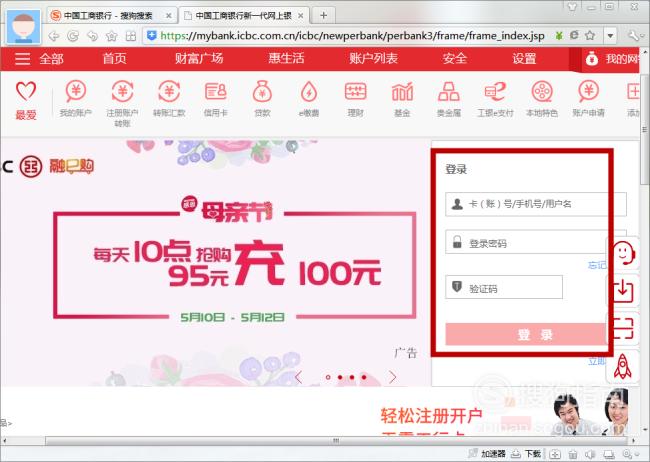
Task: Click the user avatar picture
Action: [24, 27]
